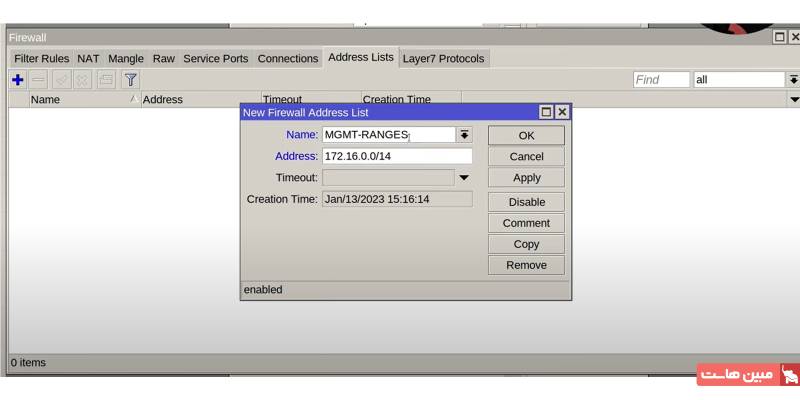800x400 pixels.
Task: Click the 'all' list filter box
Action: (x=739, y=80)
